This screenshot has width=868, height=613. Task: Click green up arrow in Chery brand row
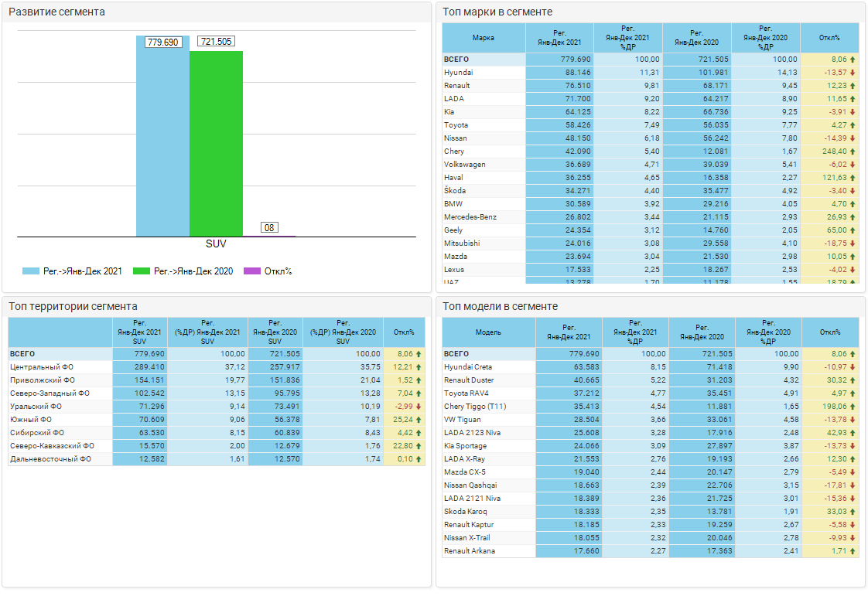853,152
